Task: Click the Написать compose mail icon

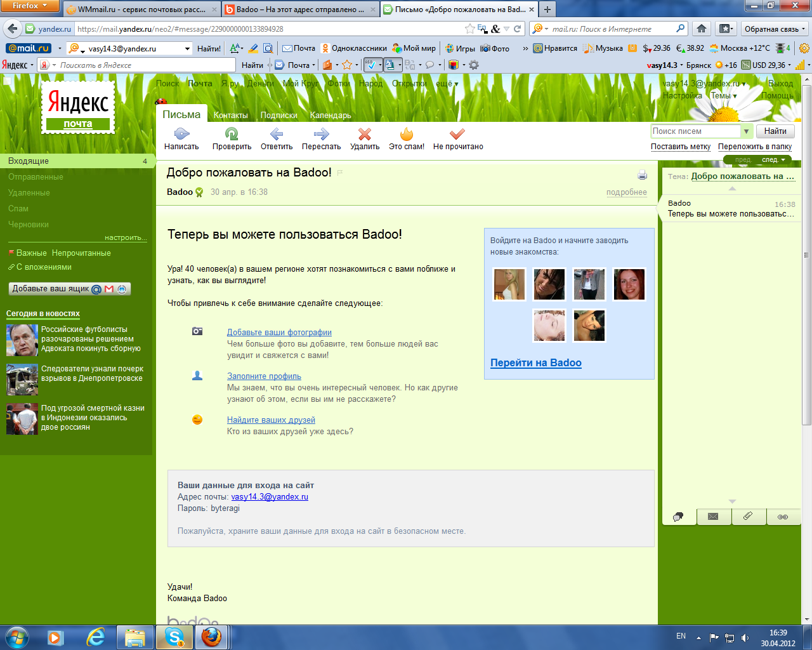Action: [181, 134]
